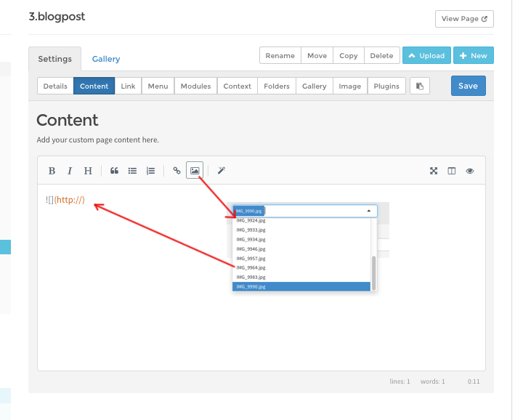The width and height of the screenshot is (523, 420).
Task: Select IMG_9934.jpg from dropdown list
Action: (x=301, y=240)
